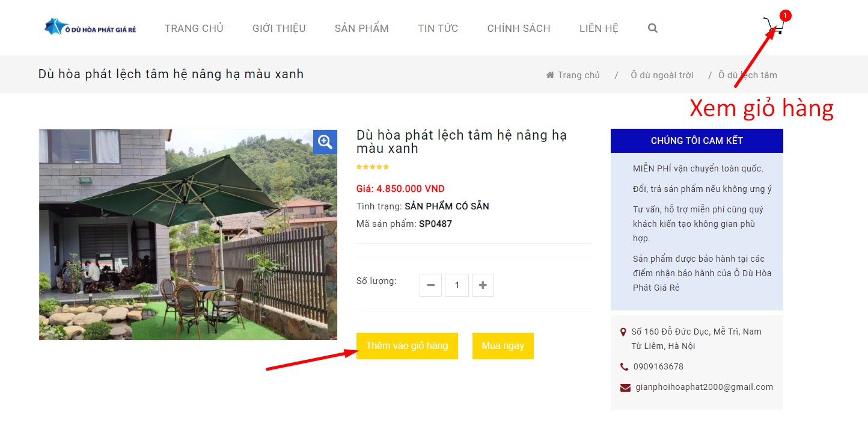Zoom the product image with magnifier icon
This screenshot has width=868, height=423.
coord(325,142)
